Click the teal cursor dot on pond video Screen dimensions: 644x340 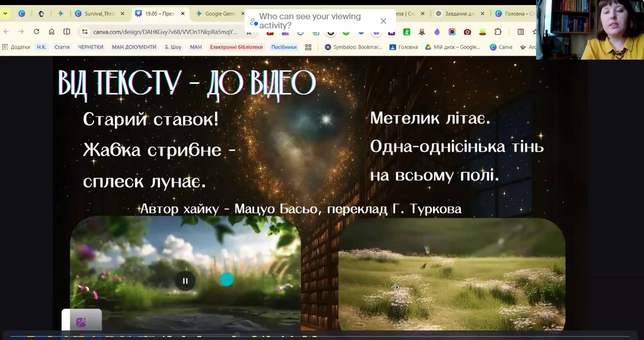click(227, 279)
